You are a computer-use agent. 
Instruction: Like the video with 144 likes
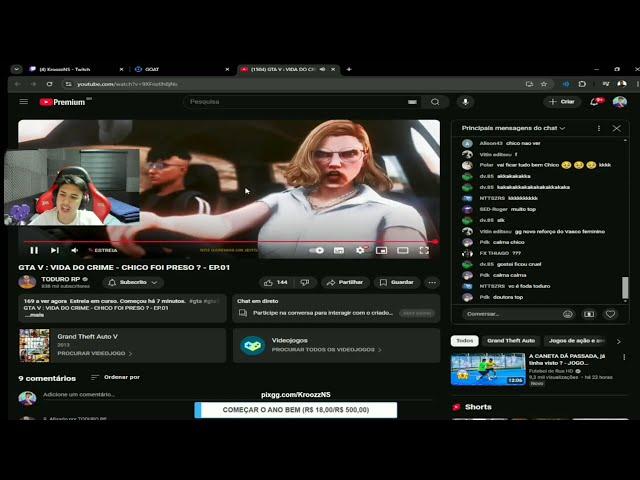(x=276, y=282)
